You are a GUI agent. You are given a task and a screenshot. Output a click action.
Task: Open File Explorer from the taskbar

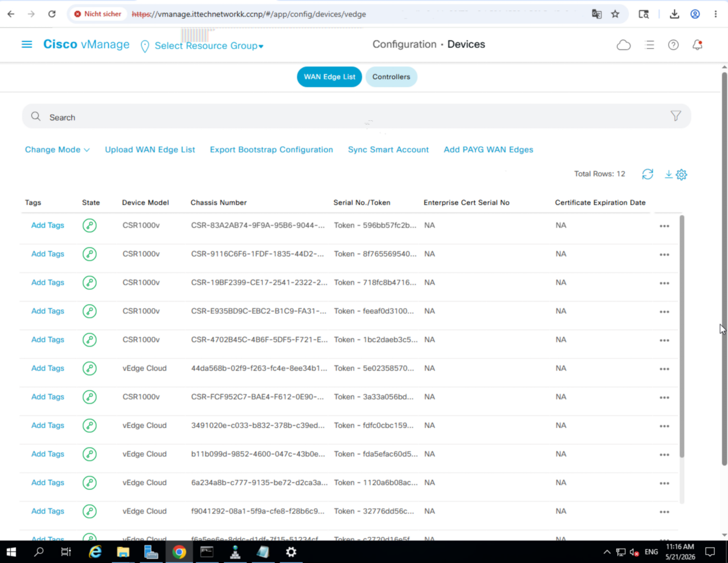(123, 552)
